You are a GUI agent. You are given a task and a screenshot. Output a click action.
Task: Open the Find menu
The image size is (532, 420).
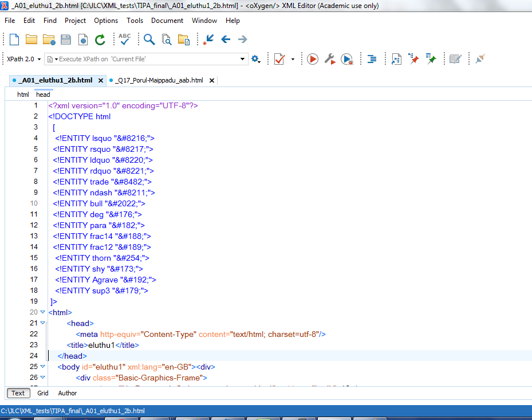click(x=50, y=21)
